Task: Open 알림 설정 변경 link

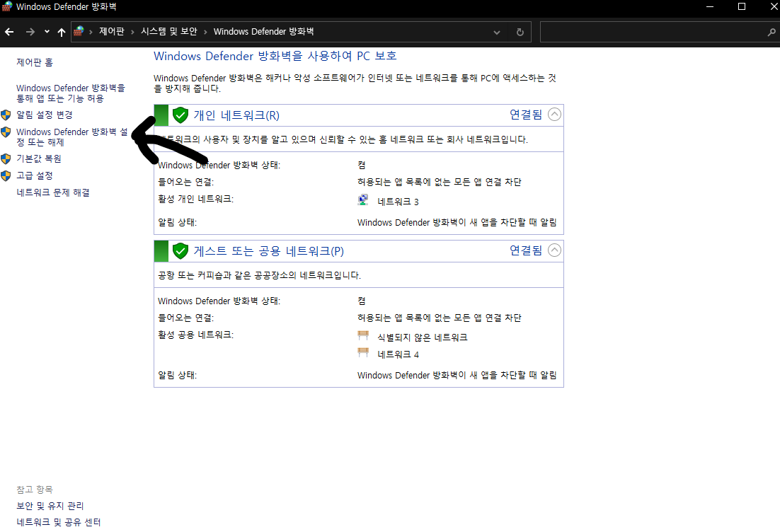Action: click(x=45, y=115)
